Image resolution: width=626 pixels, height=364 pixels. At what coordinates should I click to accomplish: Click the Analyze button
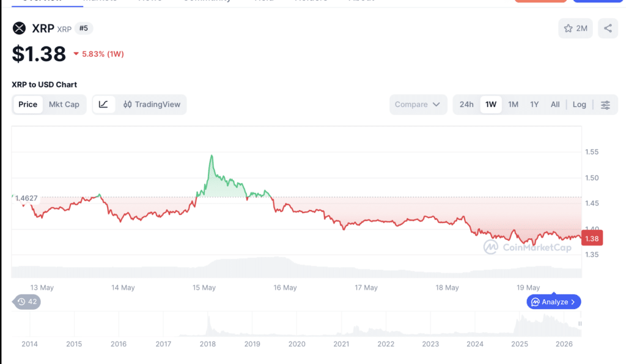click(554, 302)
